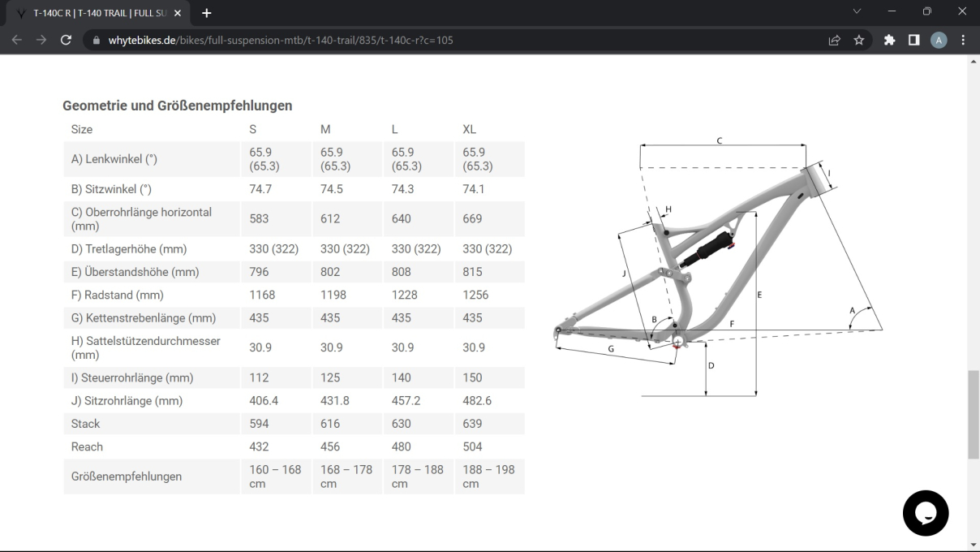Click Oberrohrlänge value '583'
This screenshot has height=552, width=980.
[x=259, y=218]
